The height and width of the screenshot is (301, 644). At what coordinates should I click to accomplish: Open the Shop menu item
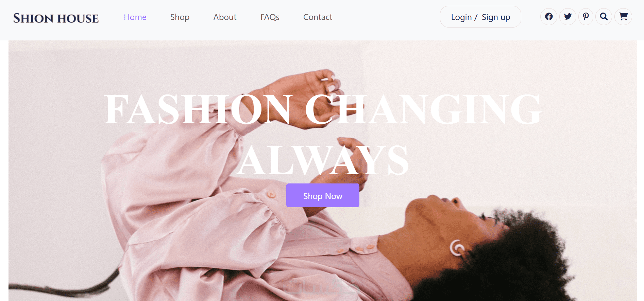(x=180, y=17)
